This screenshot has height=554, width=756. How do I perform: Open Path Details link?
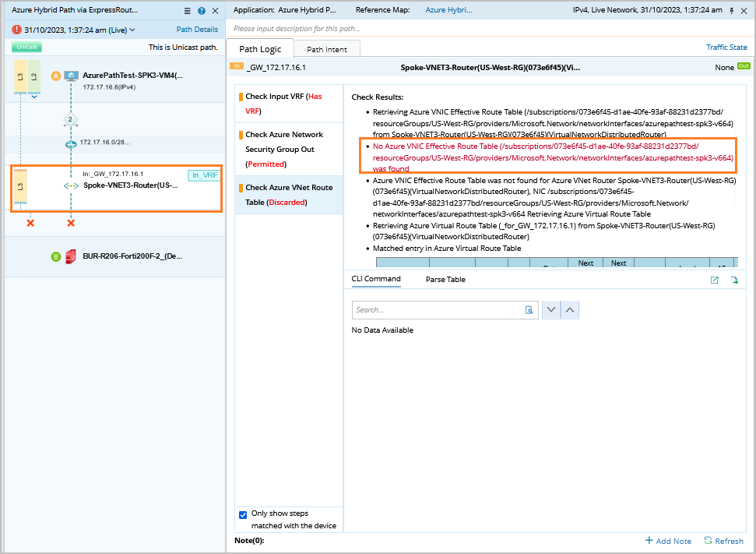click(x=197, y=30)
